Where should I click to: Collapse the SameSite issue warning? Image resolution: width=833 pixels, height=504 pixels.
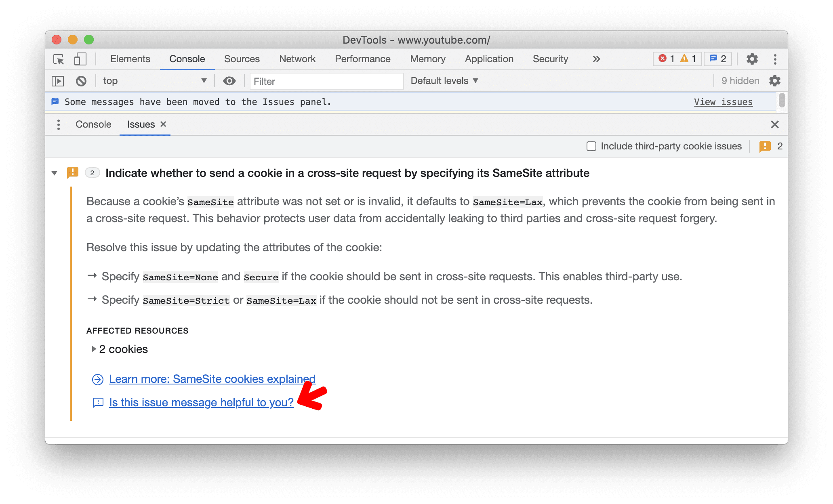(54, 173)
